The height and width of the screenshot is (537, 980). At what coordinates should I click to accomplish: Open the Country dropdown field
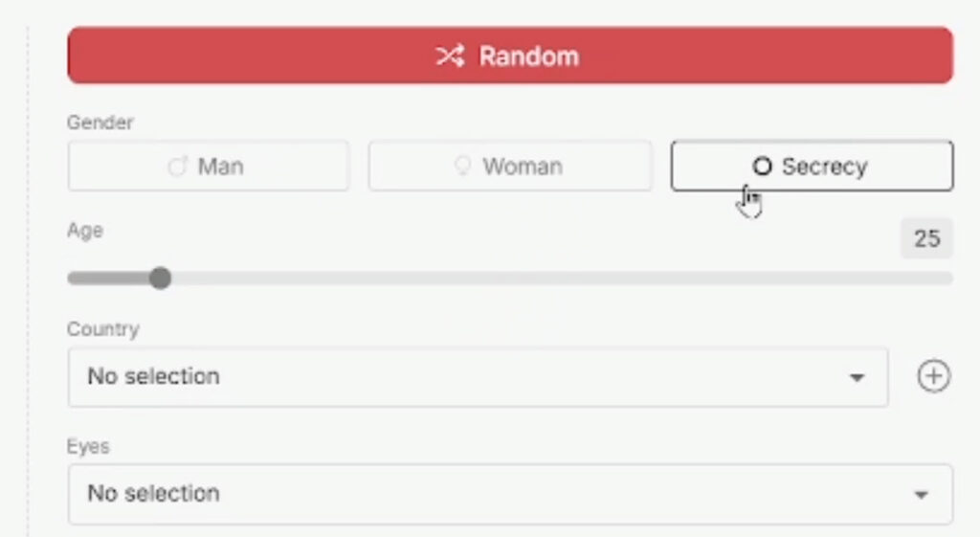(x=459, y=376)
